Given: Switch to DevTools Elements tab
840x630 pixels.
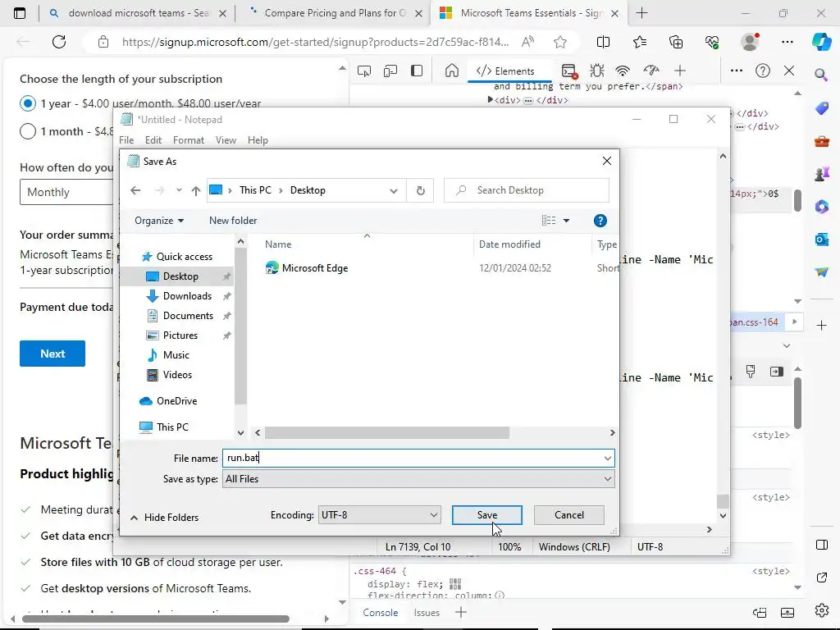Looking at the screenshot, I should click(505, 71).
